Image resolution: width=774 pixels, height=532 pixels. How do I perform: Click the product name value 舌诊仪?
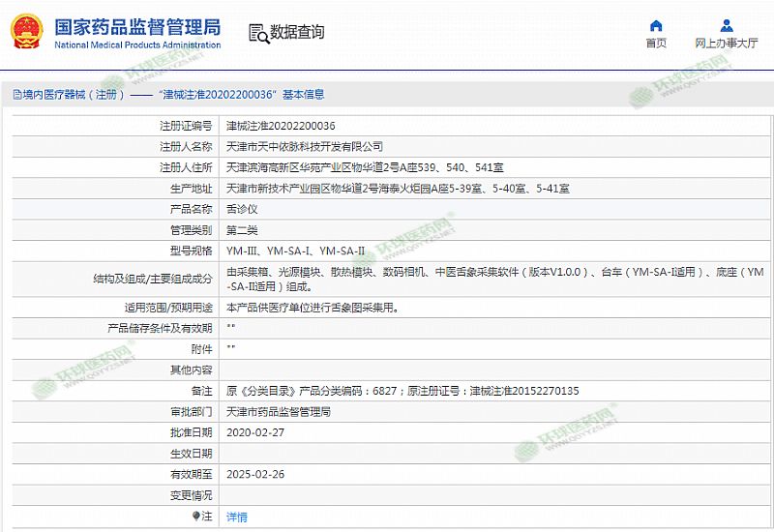pyautogui.click(x=241, y=209)
